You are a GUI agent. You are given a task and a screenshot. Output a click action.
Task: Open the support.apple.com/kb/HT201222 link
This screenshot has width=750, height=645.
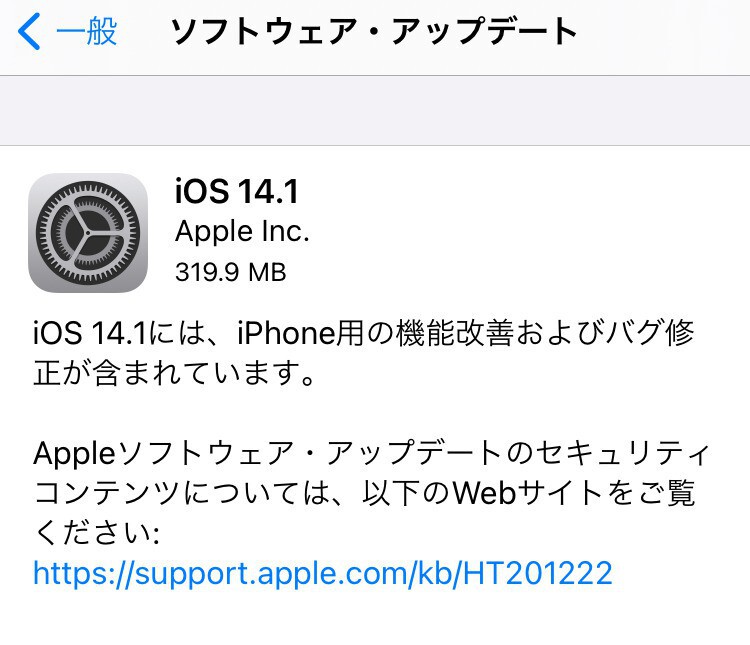coord(323,573)
